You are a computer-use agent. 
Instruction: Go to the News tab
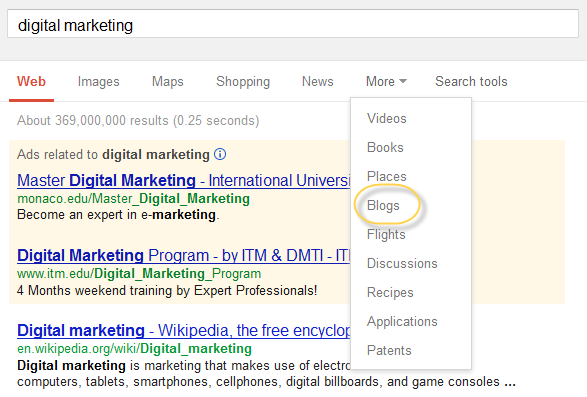(x=317, y=81)
